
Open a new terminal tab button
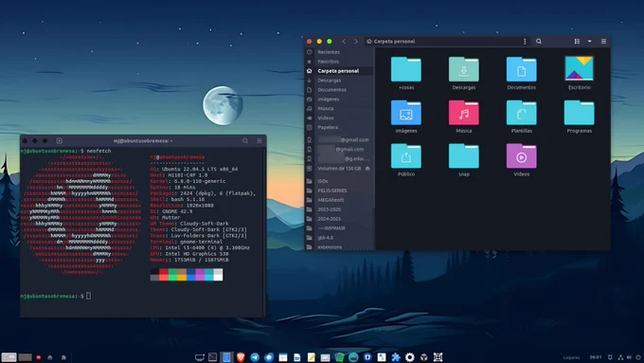click(x=59, y=141)
